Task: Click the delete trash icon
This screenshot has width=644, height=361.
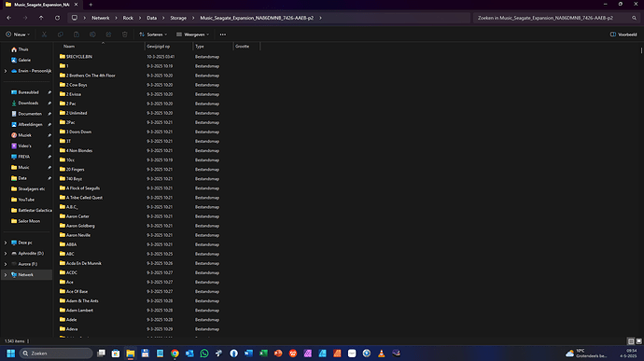Action: pos(125,35)
